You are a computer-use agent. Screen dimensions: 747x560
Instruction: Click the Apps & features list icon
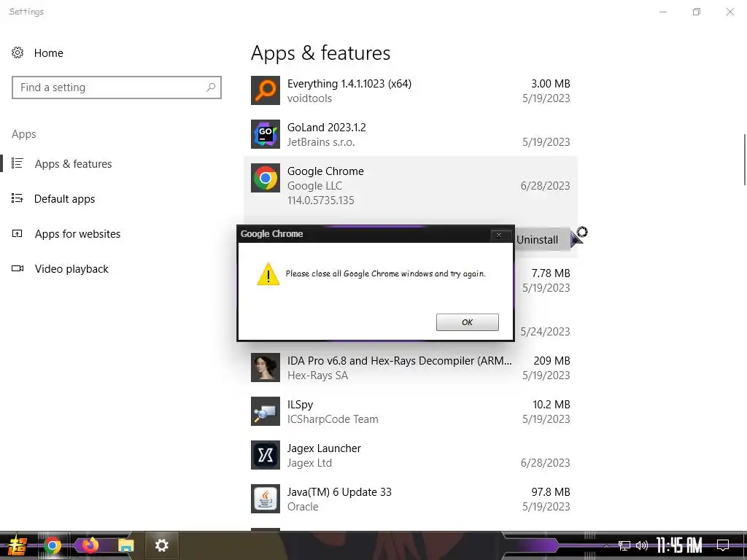[18, 163]
